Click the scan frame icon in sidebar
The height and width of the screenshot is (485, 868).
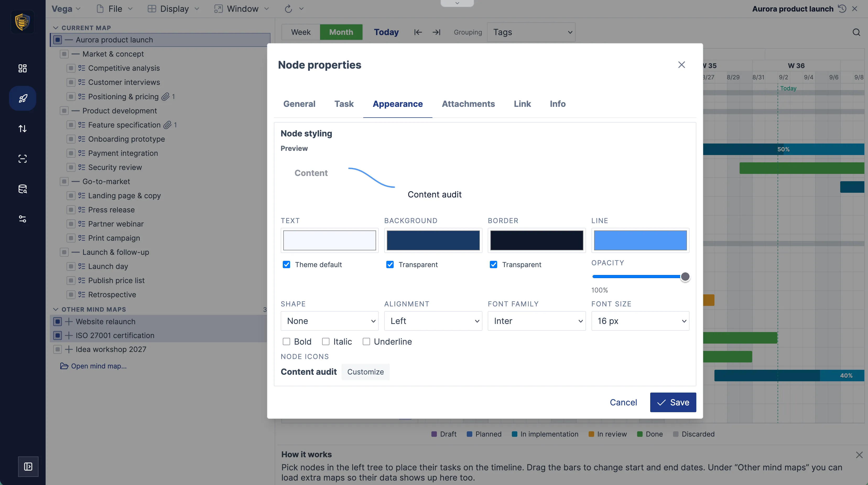pyautogui.click(x=23, y=159)
